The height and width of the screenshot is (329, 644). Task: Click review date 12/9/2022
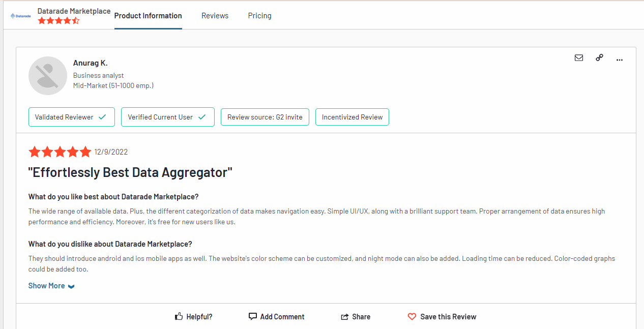pyautogui.click(x=111, y=152)
